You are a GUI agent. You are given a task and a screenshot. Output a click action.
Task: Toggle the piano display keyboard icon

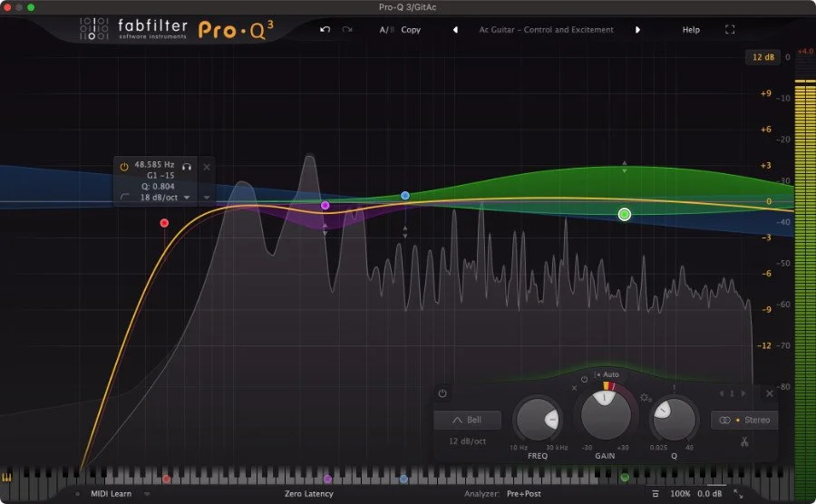click(6, 477)
